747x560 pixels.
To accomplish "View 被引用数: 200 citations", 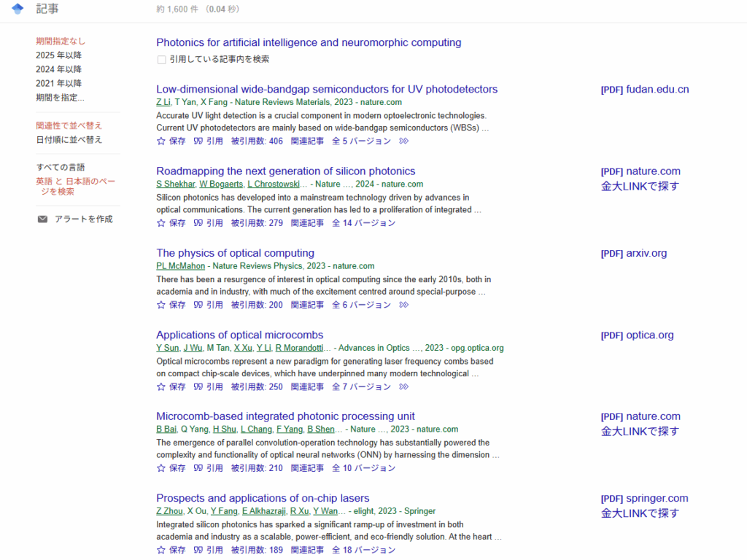I will pos(257,305).
